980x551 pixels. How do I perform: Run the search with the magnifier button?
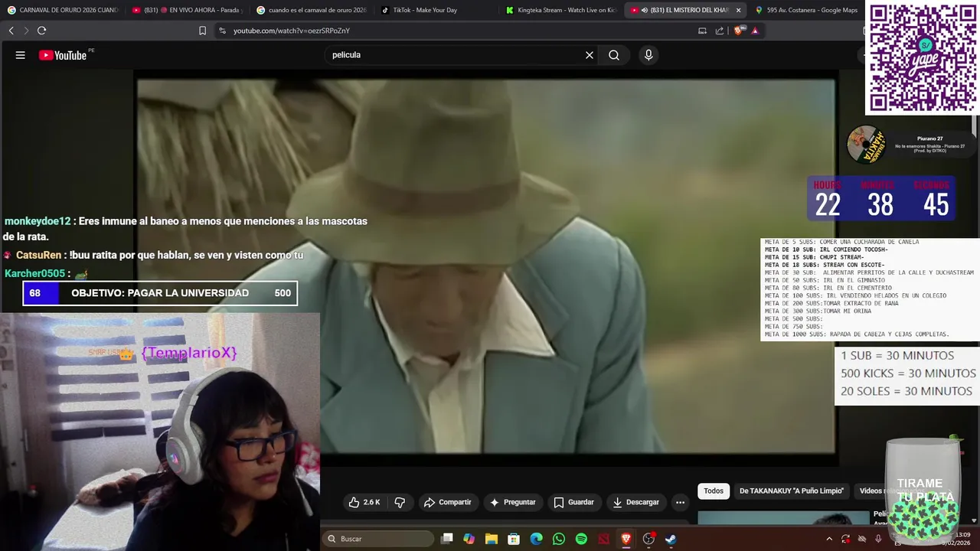tap(614, 55)
